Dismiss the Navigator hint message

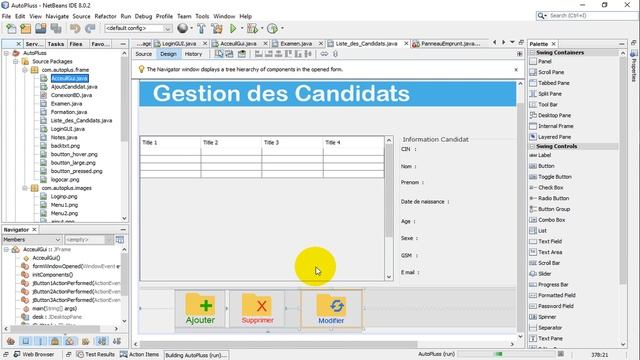tap(516, 69)
